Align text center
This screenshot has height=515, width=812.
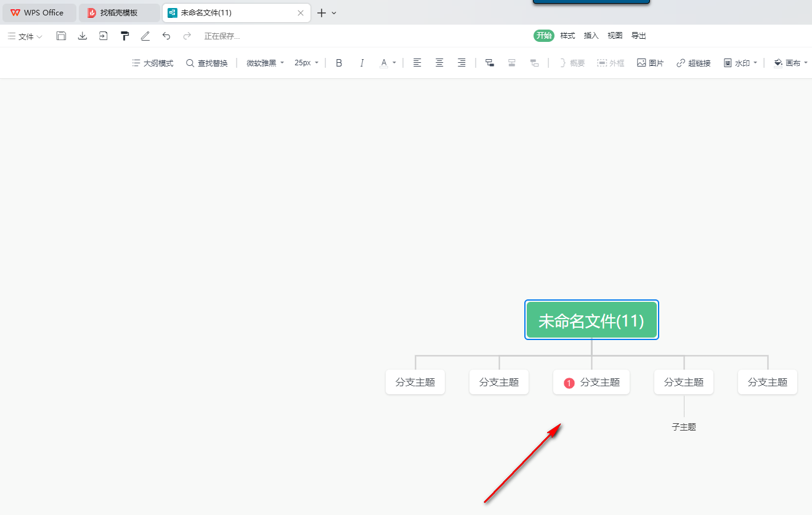pos(439,63)
